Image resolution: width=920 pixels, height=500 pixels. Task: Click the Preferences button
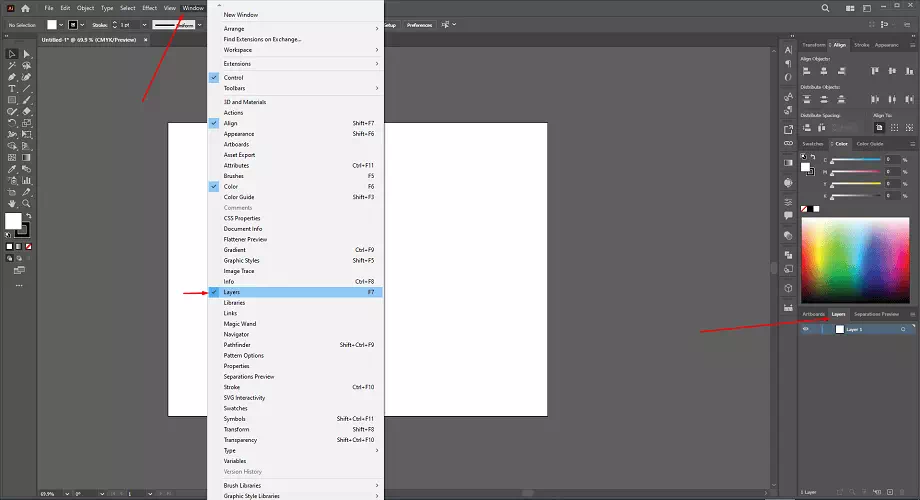[419, 25]
